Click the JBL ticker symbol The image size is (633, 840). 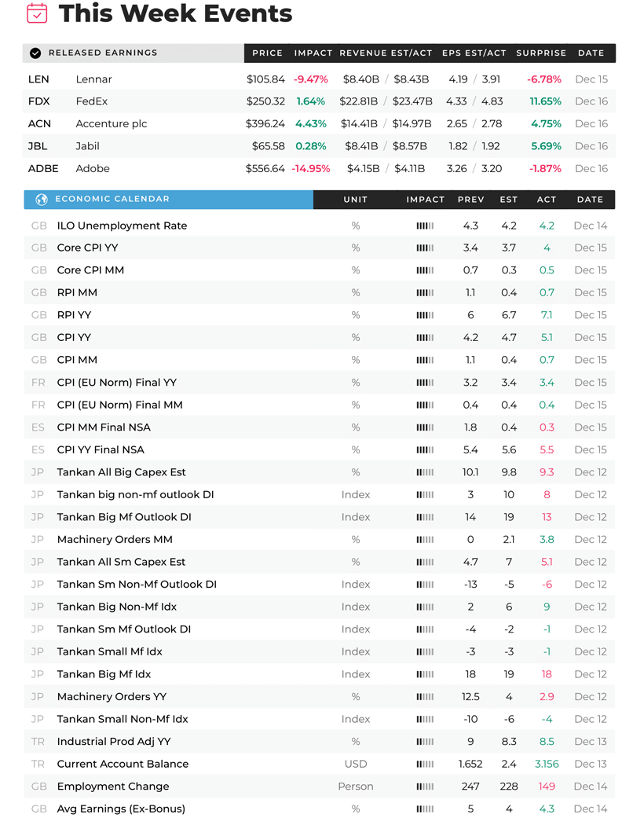point(38,146)
